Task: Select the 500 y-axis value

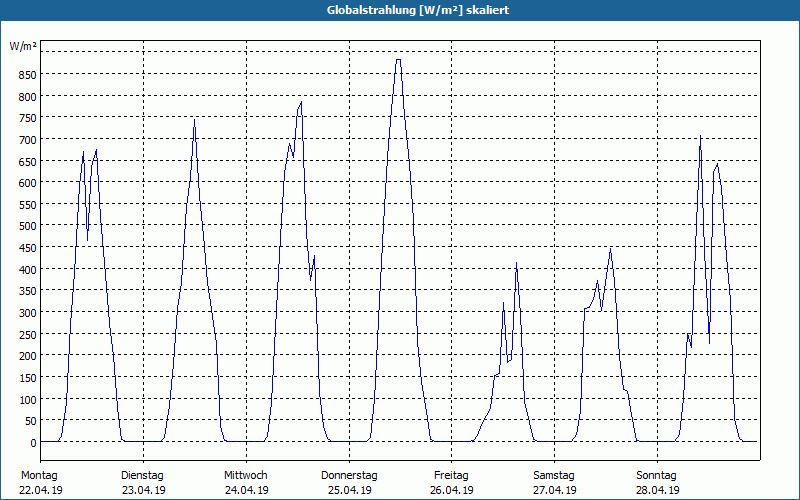Action: point(28,226)
